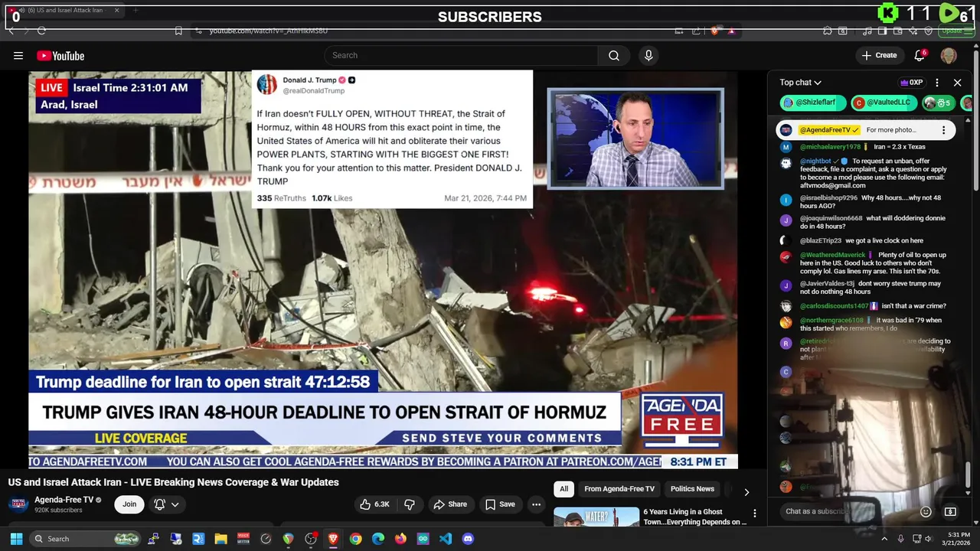This screenshot has height=551, width=980.
Task: Show next category chips arrow
Action: click(x=746, y=492)
